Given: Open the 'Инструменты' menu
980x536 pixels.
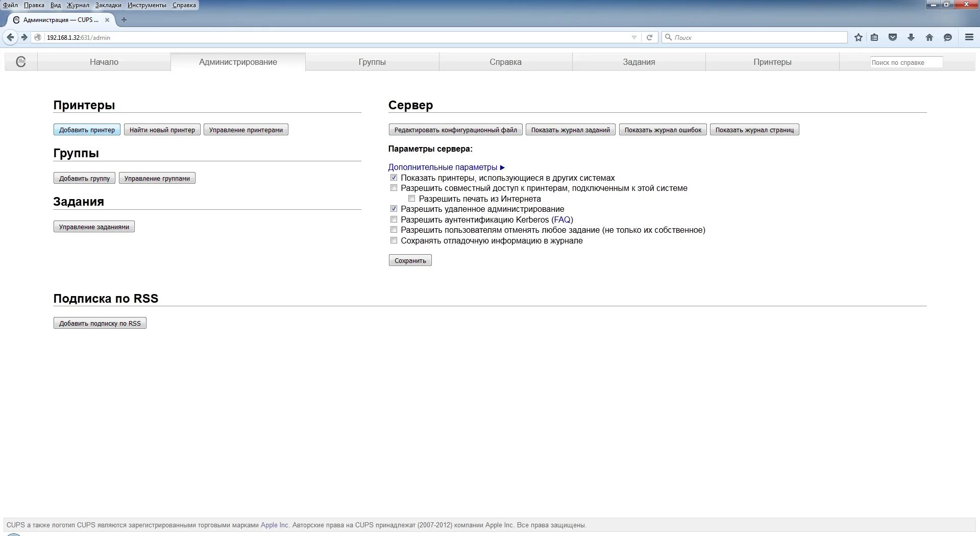Looking at the screenshot, I should [x=147, y=5].
